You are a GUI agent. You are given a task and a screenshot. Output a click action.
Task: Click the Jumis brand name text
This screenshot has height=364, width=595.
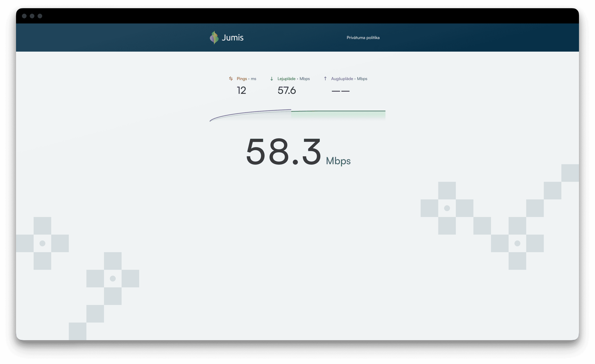[233, 38]
